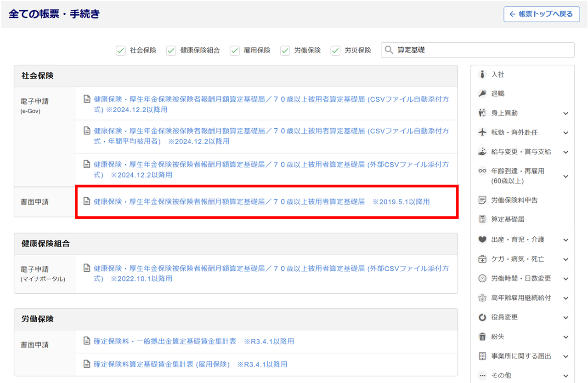Toggle the 健康保険組合 filter checkbox

coord(171,51)
